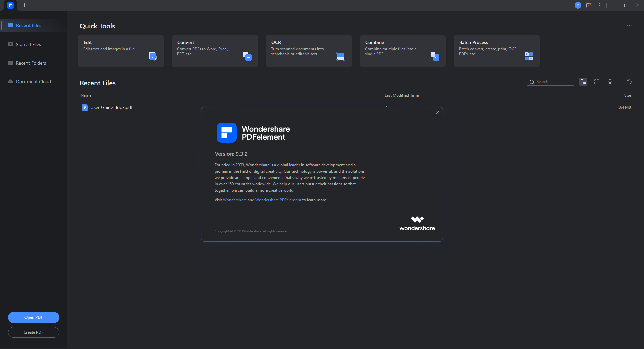This screenshot has width=644, height=349.
Task: Start the OCR quick tool
Action: [309, 51]
